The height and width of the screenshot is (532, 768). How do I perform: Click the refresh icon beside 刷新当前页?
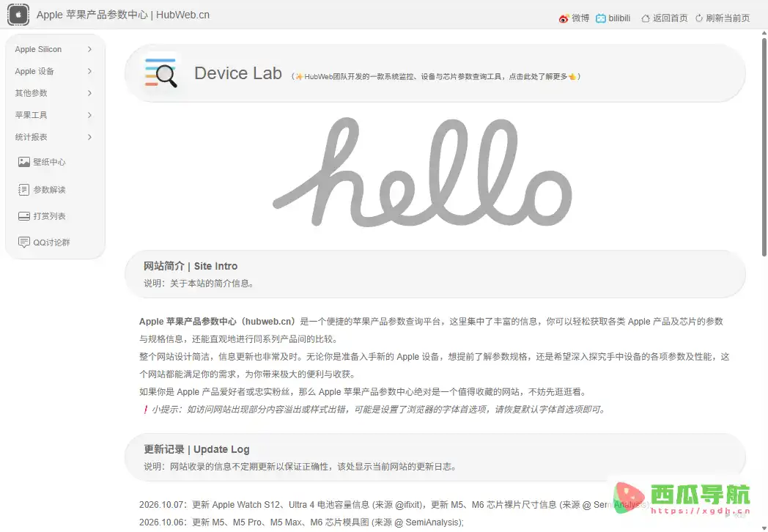pos(699,18)
